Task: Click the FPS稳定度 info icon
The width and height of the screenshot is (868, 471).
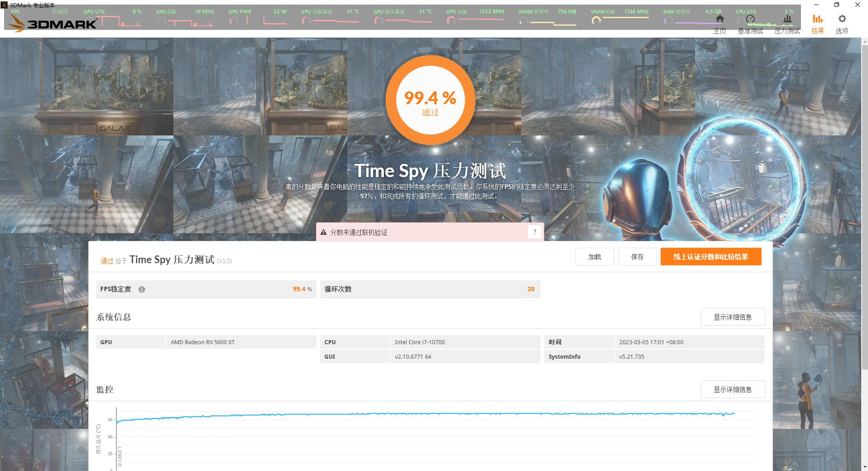Action: point(142,289)
